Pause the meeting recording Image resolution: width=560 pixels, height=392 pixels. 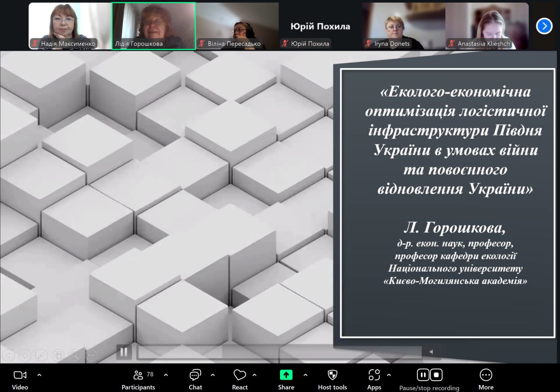tap(423, 375)
